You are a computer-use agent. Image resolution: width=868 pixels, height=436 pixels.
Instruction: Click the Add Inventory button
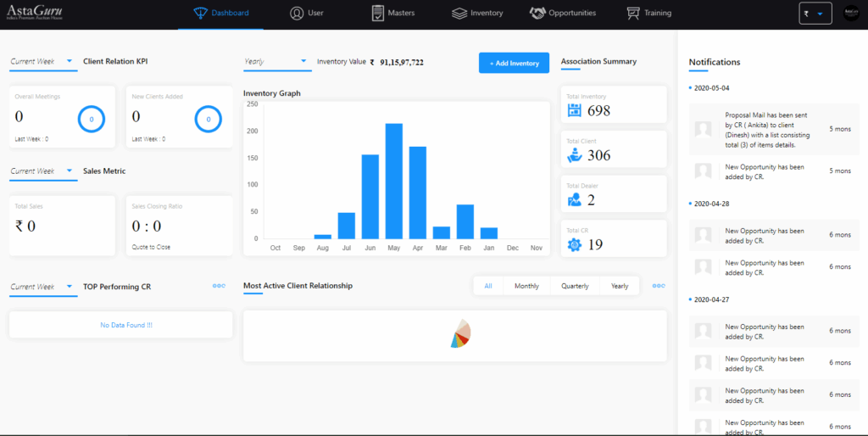pos(514,63)
